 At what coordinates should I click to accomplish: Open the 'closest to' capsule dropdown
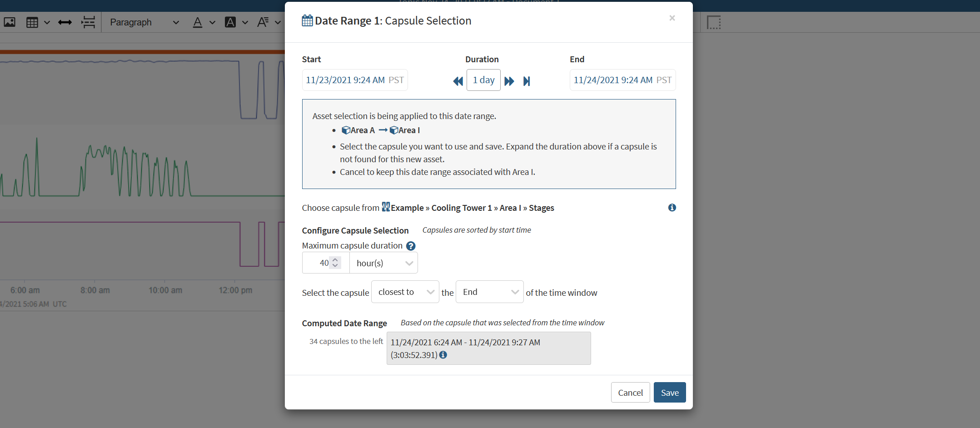click(x=405, y=292)
